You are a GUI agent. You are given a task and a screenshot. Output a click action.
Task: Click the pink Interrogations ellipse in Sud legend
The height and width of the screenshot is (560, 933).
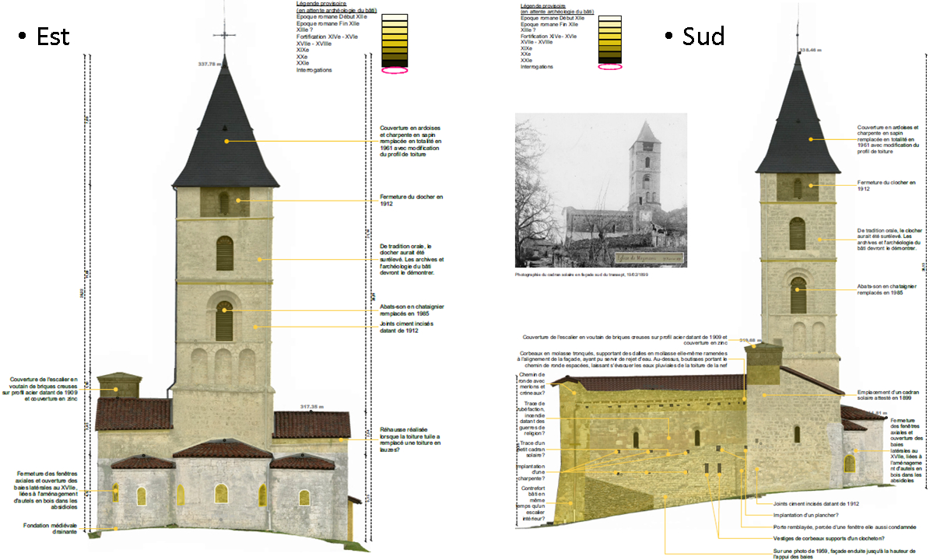(x=609, y=67)
